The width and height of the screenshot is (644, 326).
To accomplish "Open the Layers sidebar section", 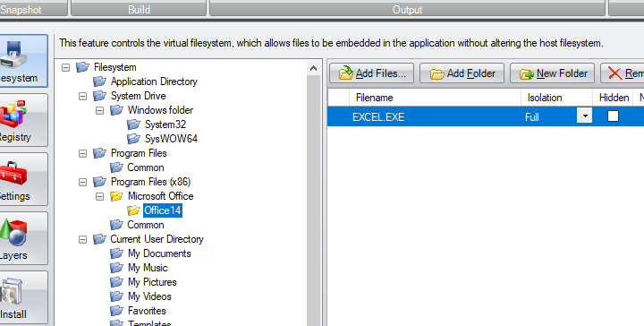I will click(23, 238).
